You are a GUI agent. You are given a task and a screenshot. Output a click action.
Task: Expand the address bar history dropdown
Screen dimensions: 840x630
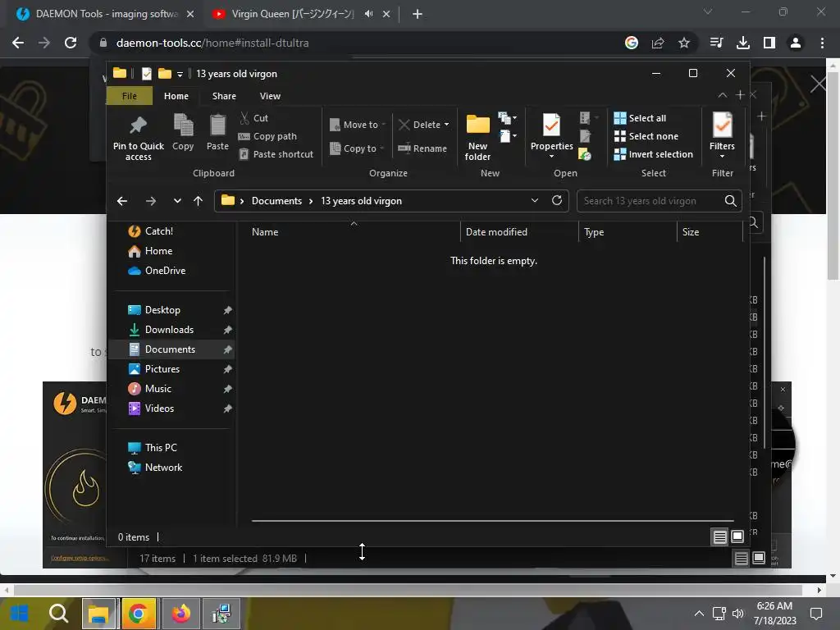(535, 200)
